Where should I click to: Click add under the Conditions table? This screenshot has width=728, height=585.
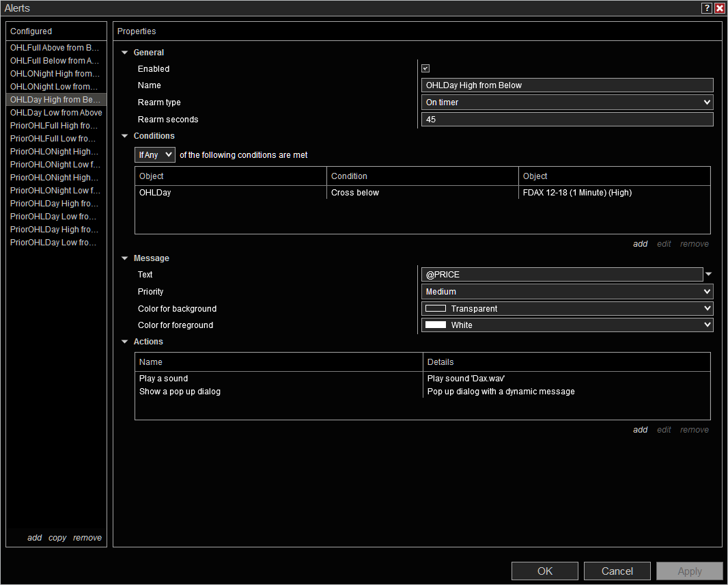(x=640, y=244)
